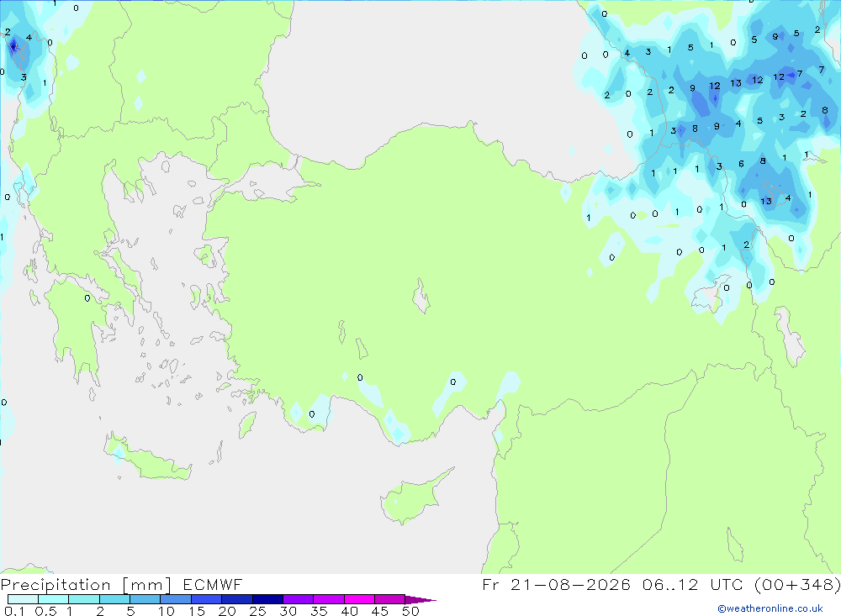
Task: Click the legend scale label "30"
Action: tap(288, 611)
